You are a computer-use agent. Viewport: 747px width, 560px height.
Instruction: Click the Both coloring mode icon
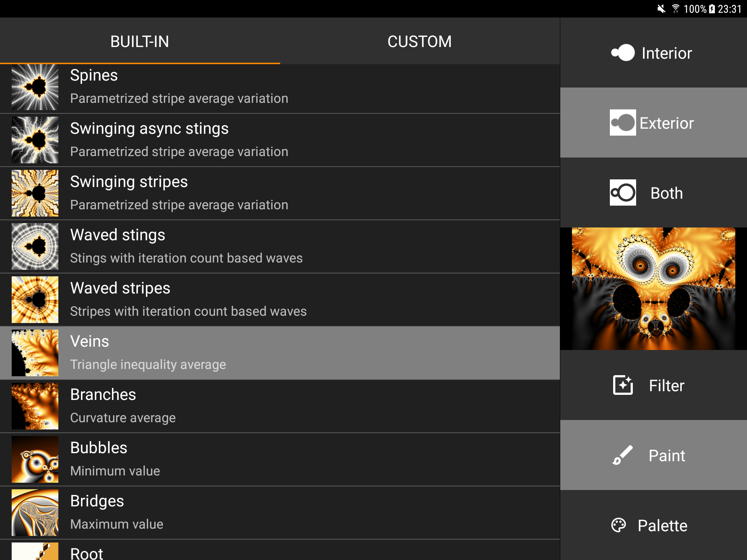click(622, 193)
